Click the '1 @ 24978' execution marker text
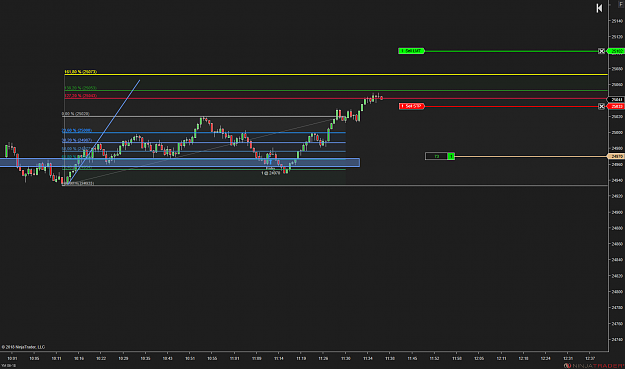The height and width of the screenshot is (369, 625). tap(271, 173)
